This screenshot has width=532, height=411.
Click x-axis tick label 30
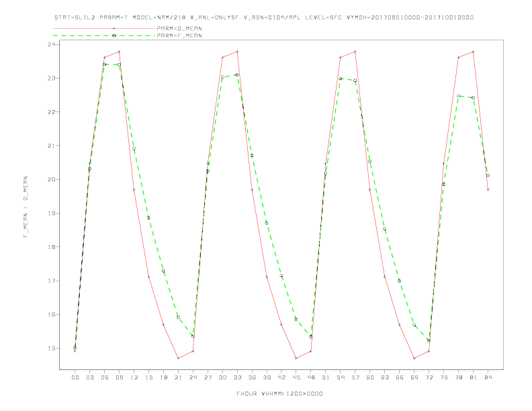(x=222, y=377)
